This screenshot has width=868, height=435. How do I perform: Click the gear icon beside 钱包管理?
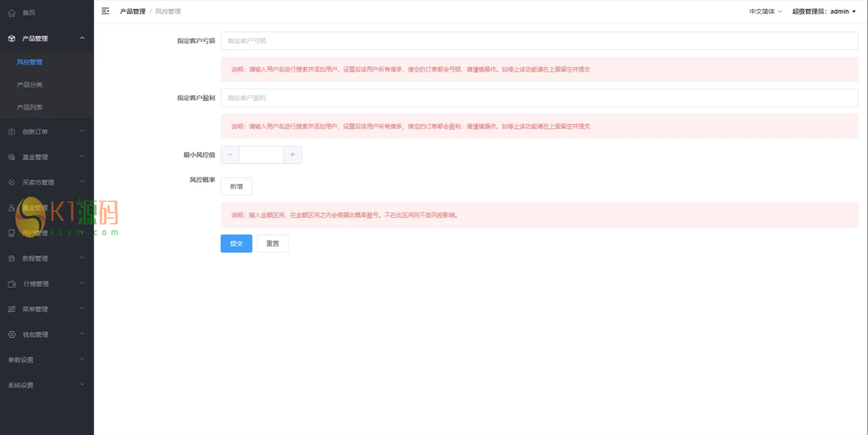click(x=12, y=335)
